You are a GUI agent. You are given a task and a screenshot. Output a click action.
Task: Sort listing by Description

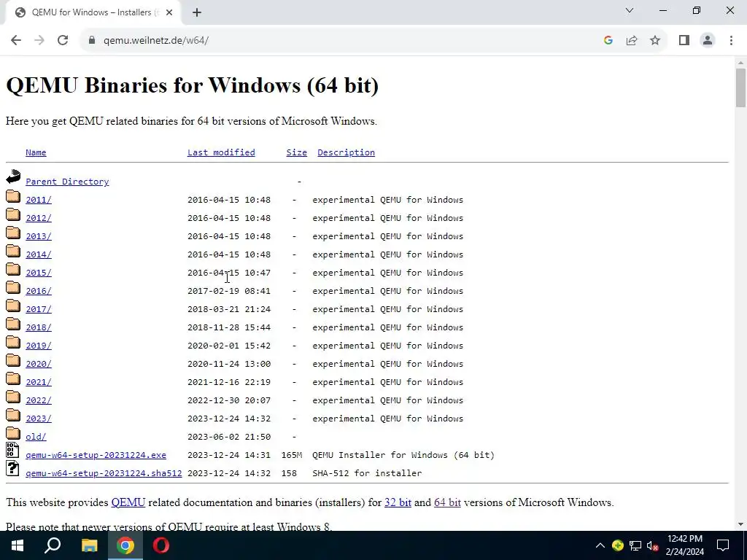pyautogui.click(x=346, y=152)
